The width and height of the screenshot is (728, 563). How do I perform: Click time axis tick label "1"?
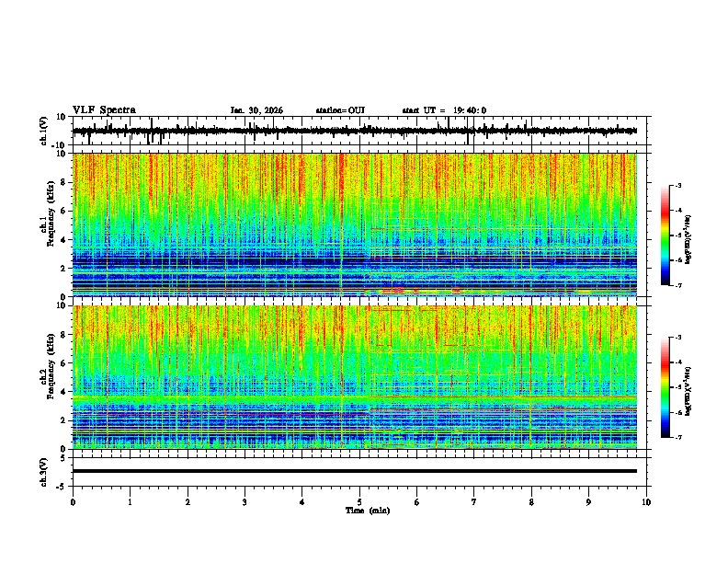130,502
